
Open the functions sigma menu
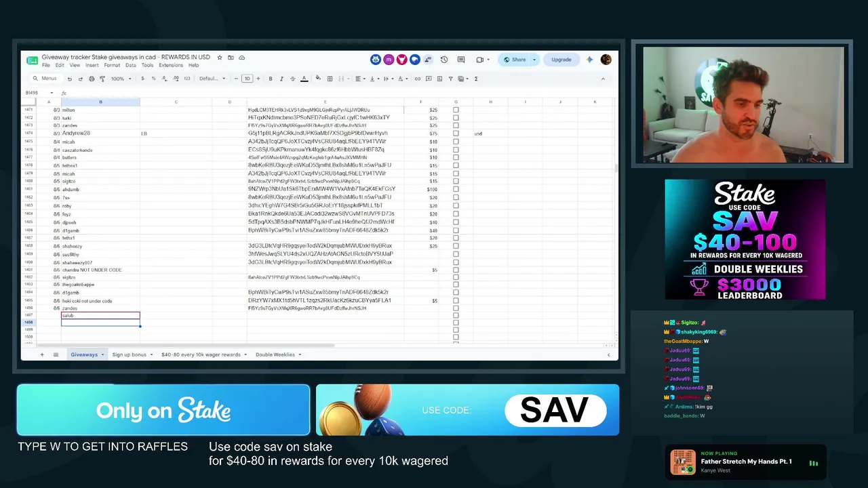point(476,79)
